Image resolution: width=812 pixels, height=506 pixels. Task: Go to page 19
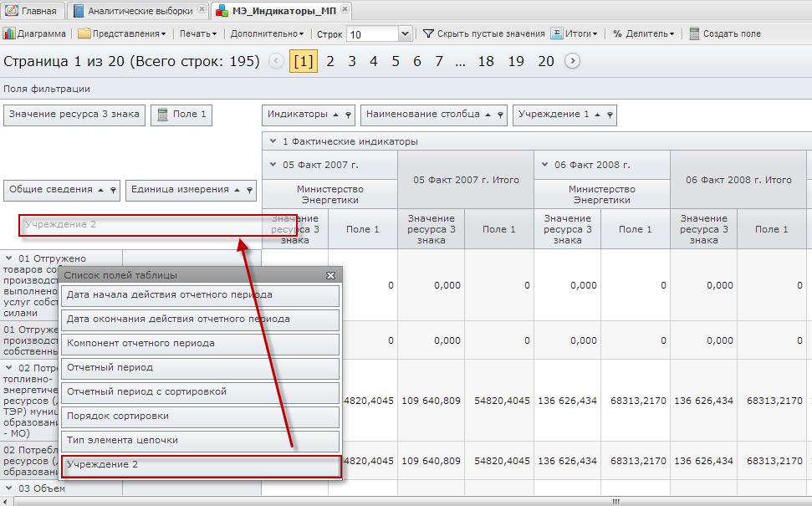pos(516,61)
